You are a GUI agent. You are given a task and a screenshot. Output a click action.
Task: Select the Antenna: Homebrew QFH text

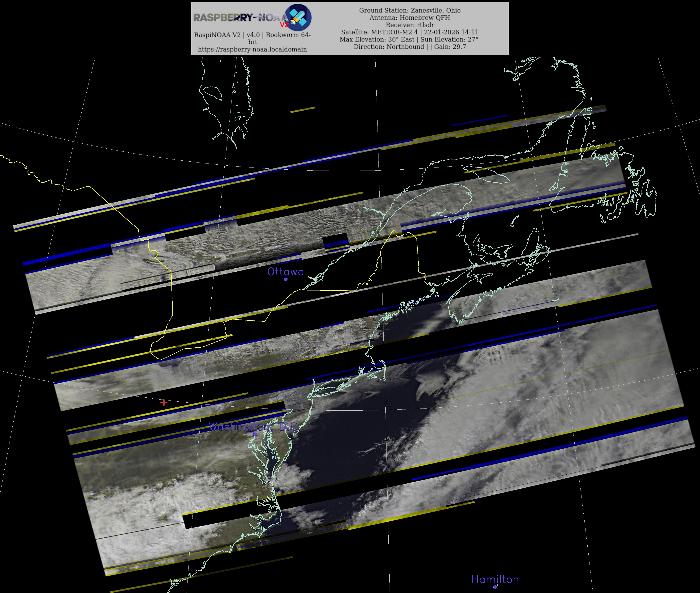coord(410,18)
